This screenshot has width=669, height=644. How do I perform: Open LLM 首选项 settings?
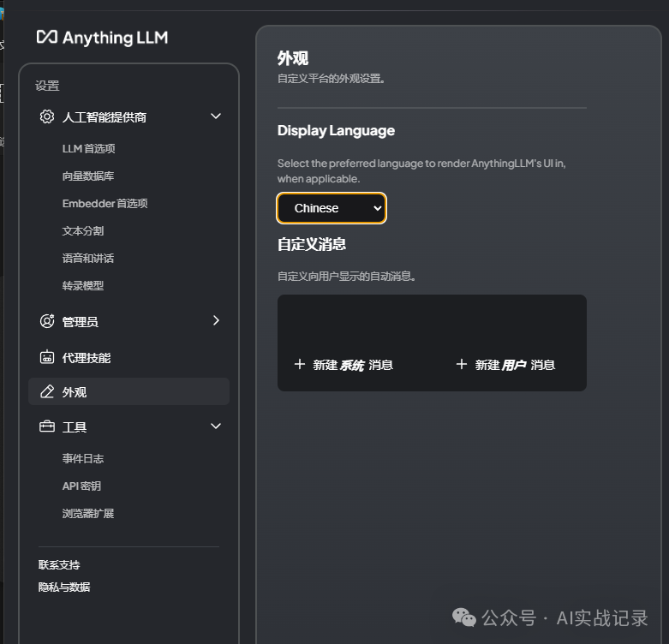89,148
